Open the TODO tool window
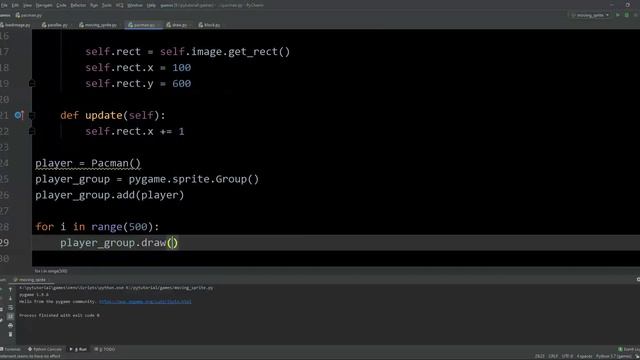The width and height of the screenshot is (640, 360). [104, 349]
